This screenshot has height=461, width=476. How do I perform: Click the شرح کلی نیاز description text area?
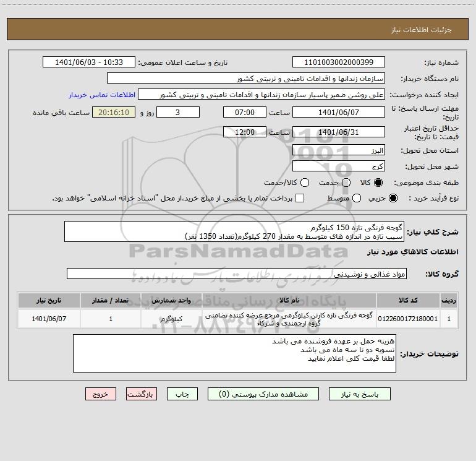coord(234,232)
